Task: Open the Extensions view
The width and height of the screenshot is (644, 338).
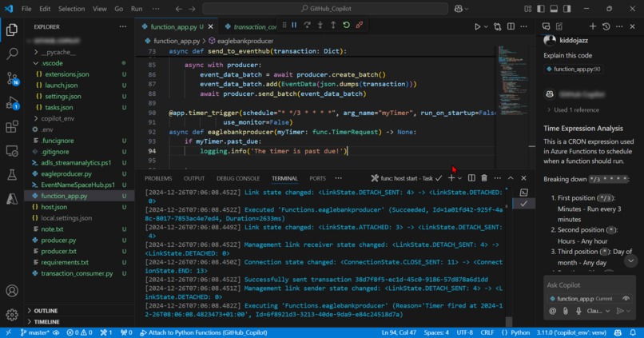Action: [x=12, y=126]
